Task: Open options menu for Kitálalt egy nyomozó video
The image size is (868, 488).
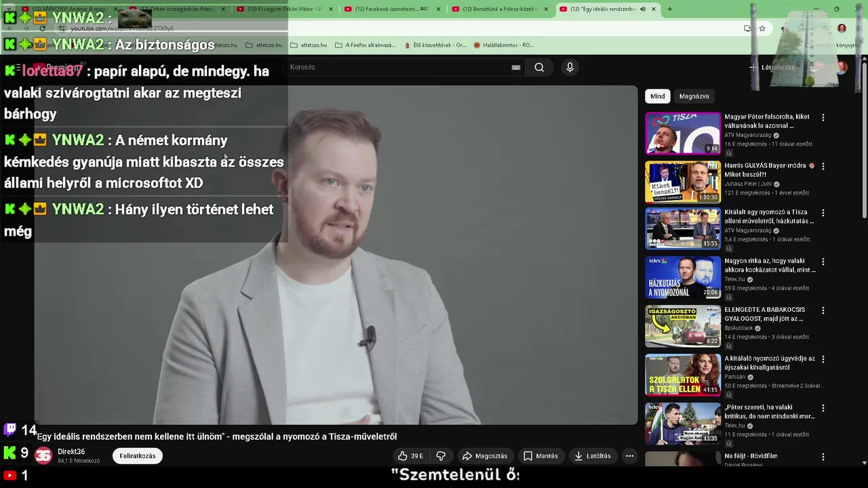Action: pos(823,212)
